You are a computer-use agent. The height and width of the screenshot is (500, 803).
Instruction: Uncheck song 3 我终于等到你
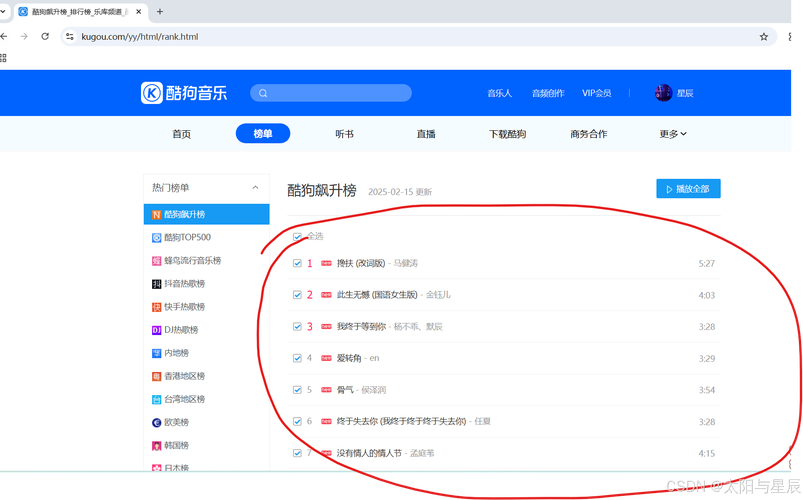[297, 327]
